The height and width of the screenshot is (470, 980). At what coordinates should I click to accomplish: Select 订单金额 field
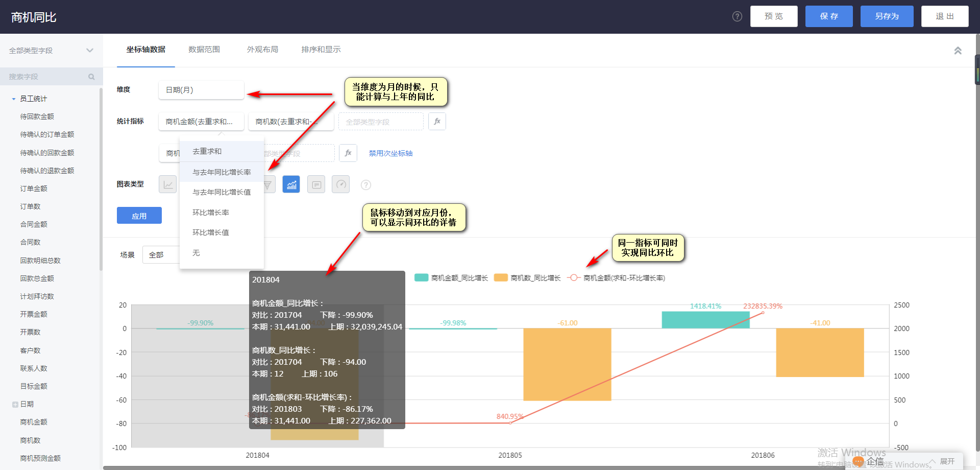34,189
